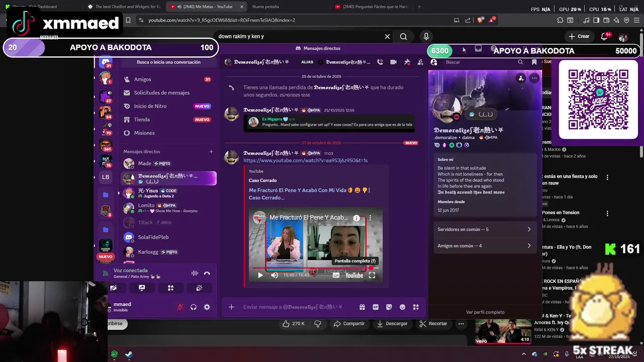Expand Amigos en común section
The height and width of the screenshot is (362, 644).
pyautogui.click(x=484, y=246)
